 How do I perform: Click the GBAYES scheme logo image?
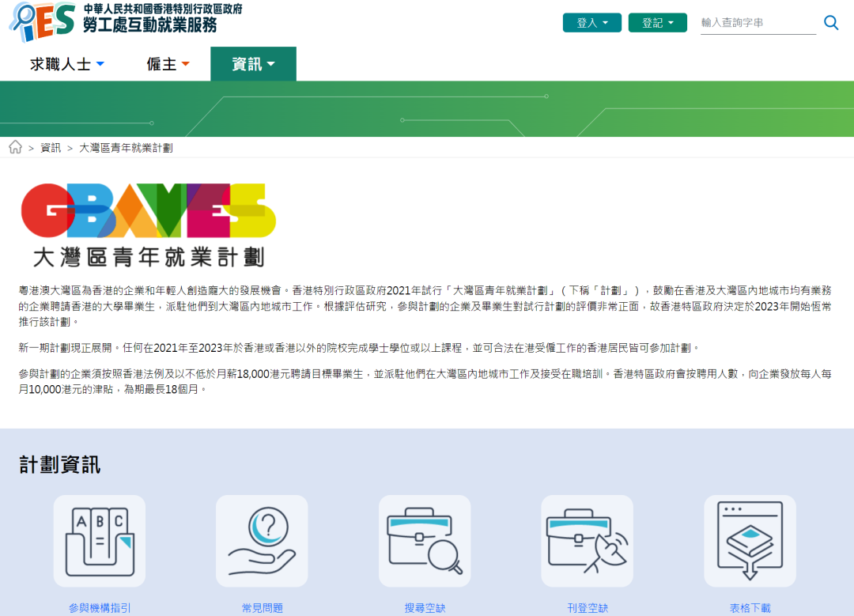(x=149, y=224)
